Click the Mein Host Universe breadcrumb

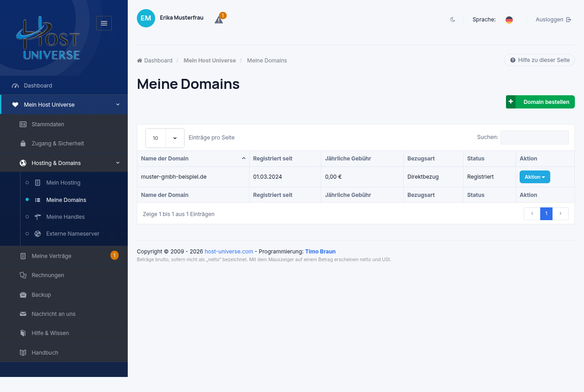209,61
